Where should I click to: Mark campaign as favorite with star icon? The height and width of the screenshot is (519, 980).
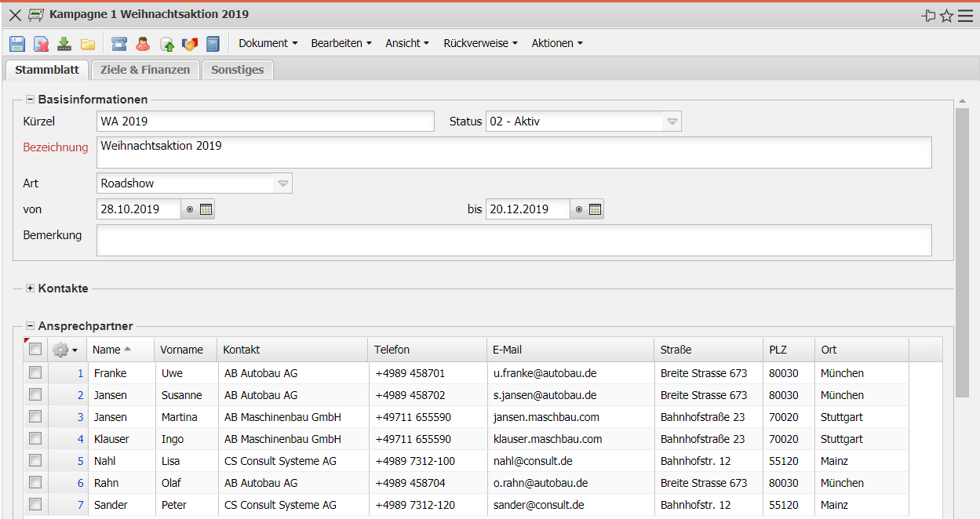point(946,16)
